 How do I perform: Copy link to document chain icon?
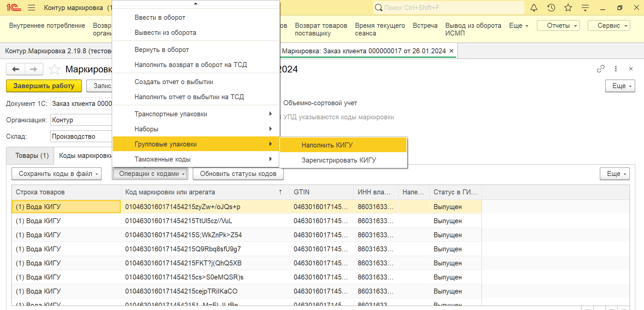pos(601,69)
